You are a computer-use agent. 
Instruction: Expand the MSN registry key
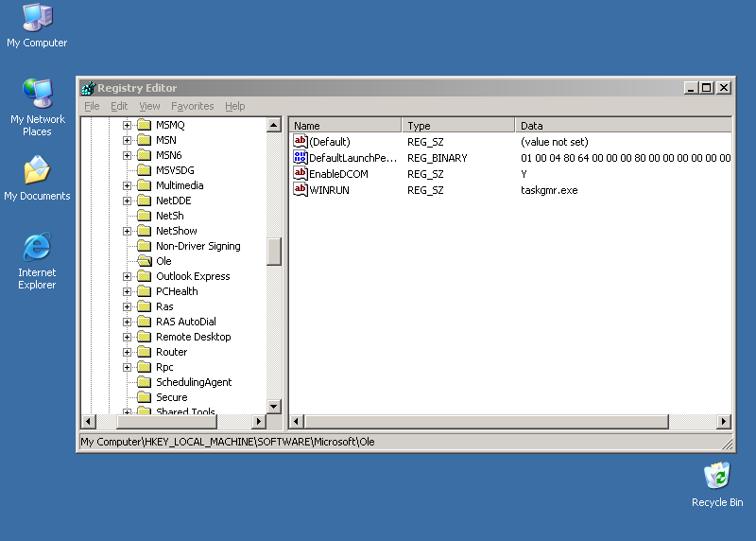[x=127, y=140]
